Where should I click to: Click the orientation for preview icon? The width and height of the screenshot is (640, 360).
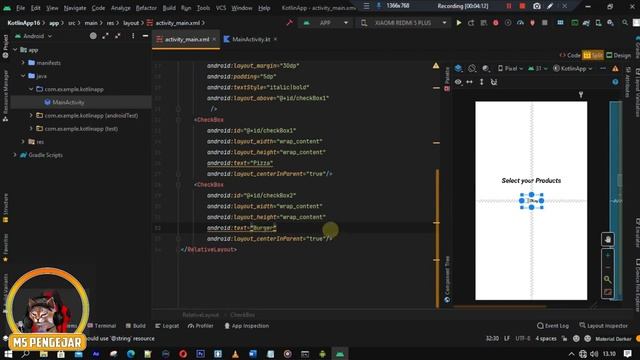(472, 68)
